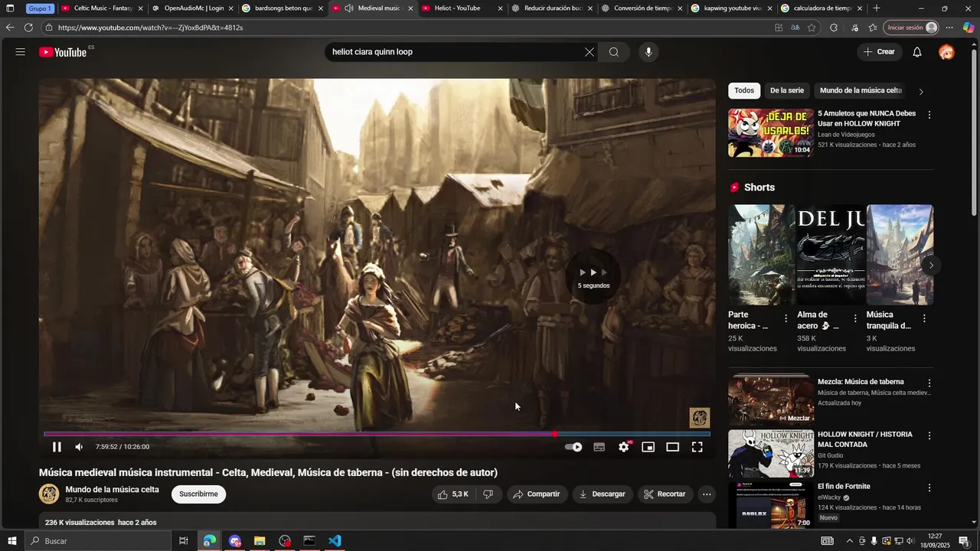Open the Windows Start menu
980x551 pixels.
click(11, 541)
